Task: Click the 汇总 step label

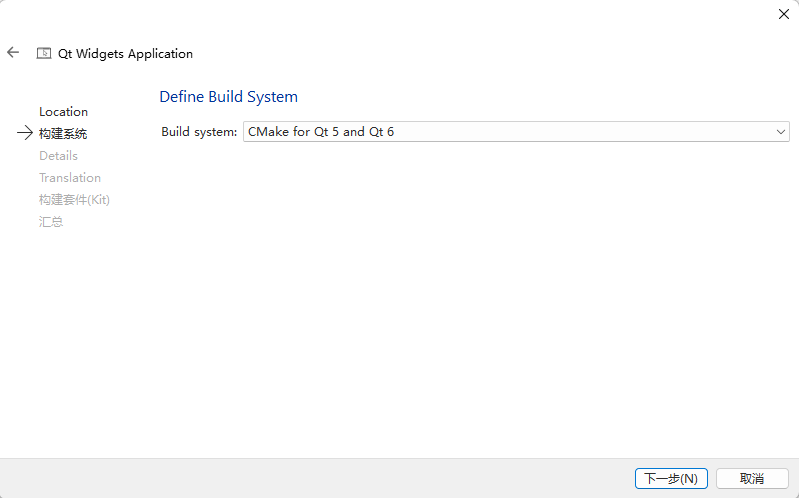Action: click(51, 222)
